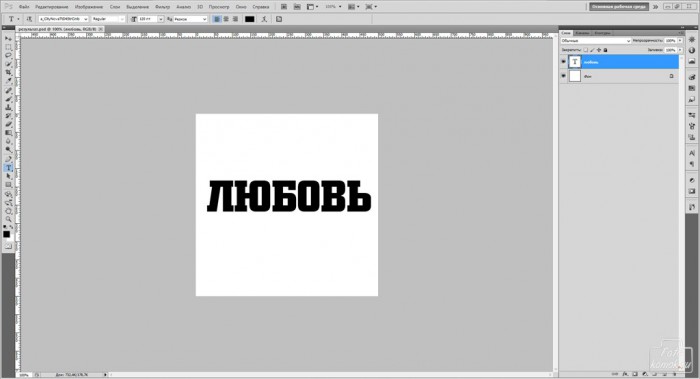Toggle lock position of layer
This screenshot has height=379, width=700.
[599, 50]
